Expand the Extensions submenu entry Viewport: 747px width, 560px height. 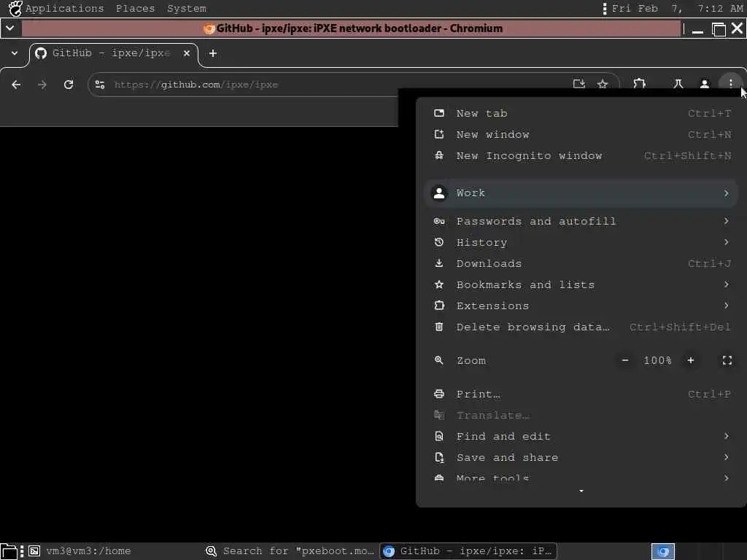point(581,306)
